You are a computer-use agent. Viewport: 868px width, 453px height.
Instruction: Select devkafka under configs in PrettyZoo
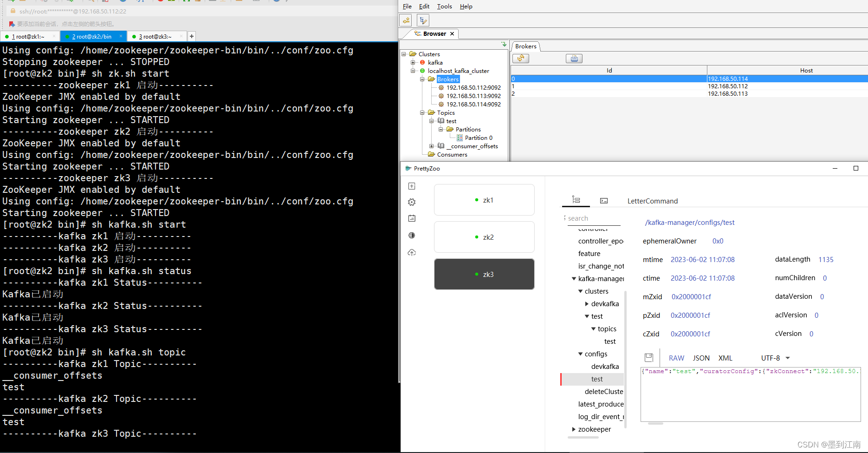[x=605, y=367]
